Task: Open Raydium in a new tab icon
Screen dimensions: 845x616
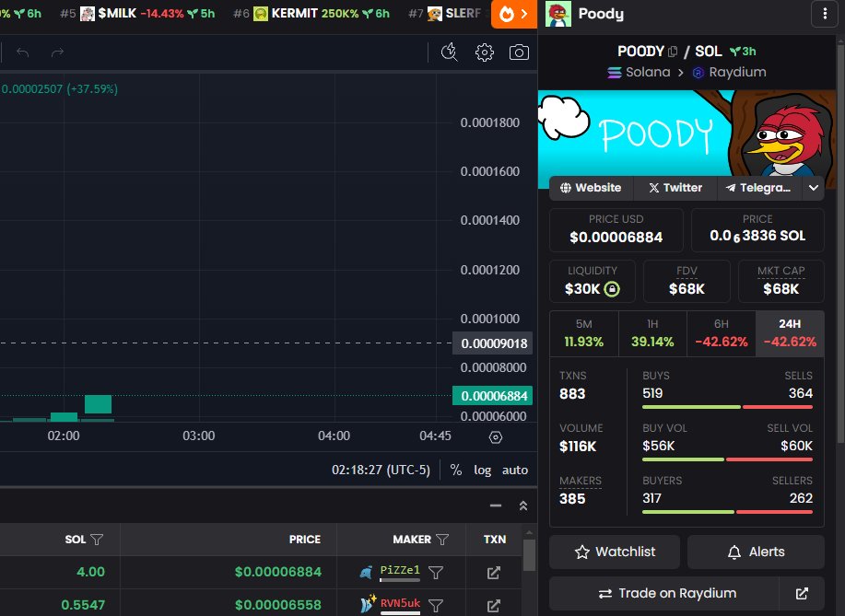Action: click(802, 593)
